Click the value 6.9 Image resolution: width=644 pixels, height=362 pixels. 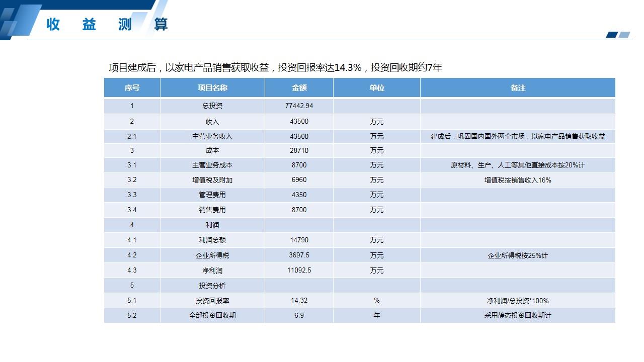[x=299, y=316]
